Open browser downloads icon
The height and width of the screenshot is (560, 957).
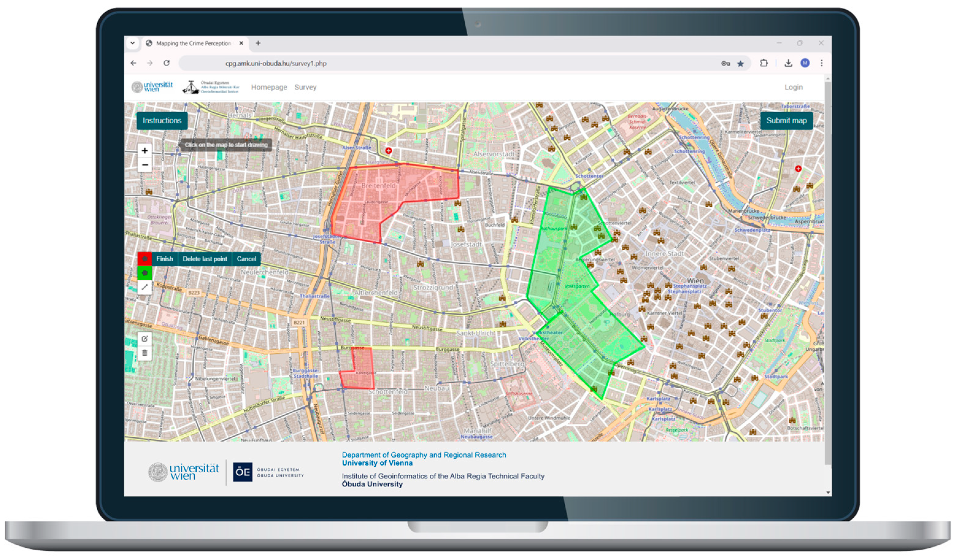pos(788,63)
